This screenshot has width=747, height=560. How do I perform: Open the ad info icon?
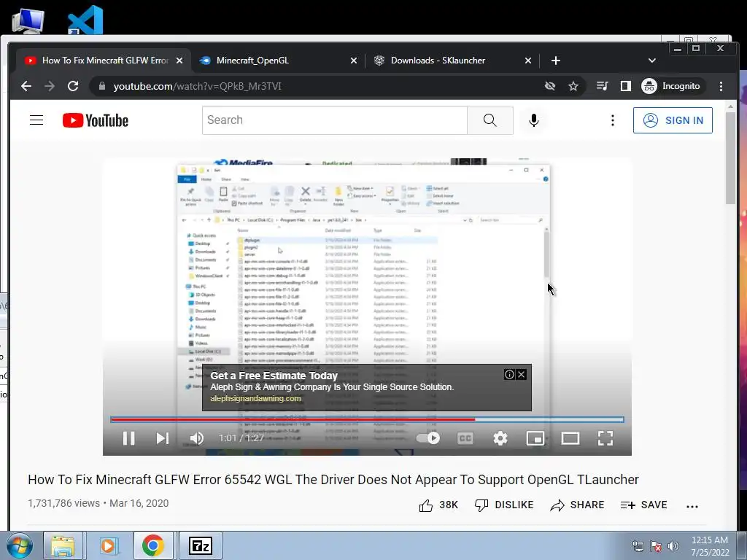[509, 375]
